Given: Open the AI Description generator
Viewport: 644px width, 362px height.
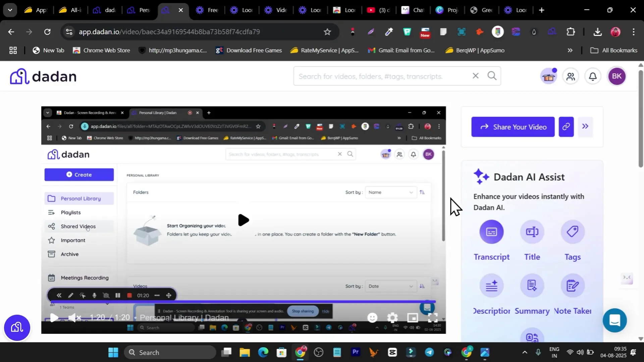Looking at the screenshot, I should (x=491, y=286).
